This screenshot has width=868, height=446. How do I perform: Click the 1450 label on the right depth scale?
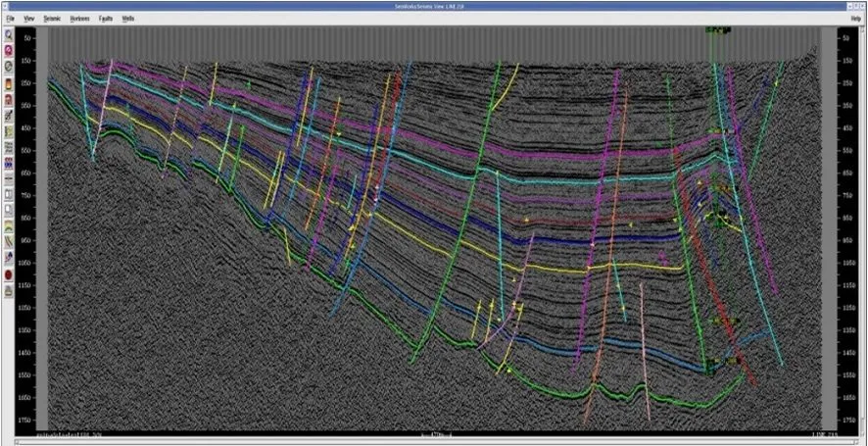[847, 352]
